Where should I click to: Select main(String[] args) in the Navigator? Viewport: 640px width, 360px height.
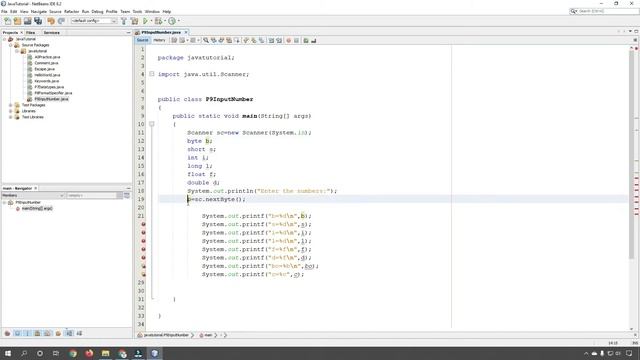(37, 209)
